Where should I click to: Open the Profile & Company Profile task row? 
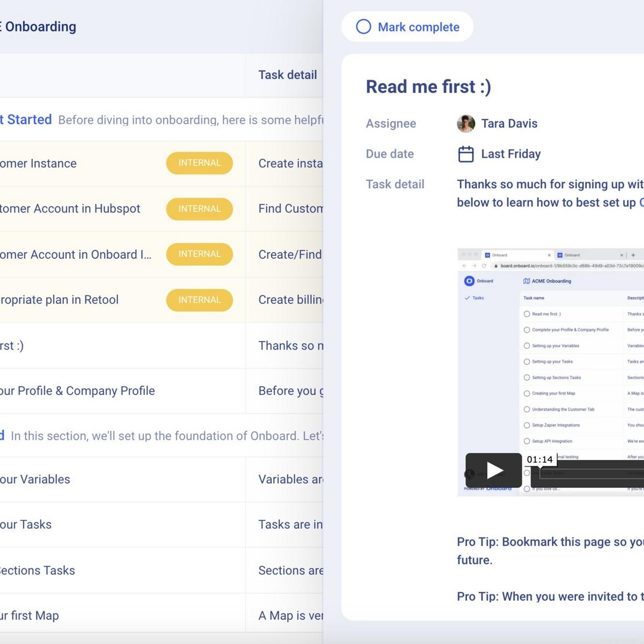pos(78,391)
